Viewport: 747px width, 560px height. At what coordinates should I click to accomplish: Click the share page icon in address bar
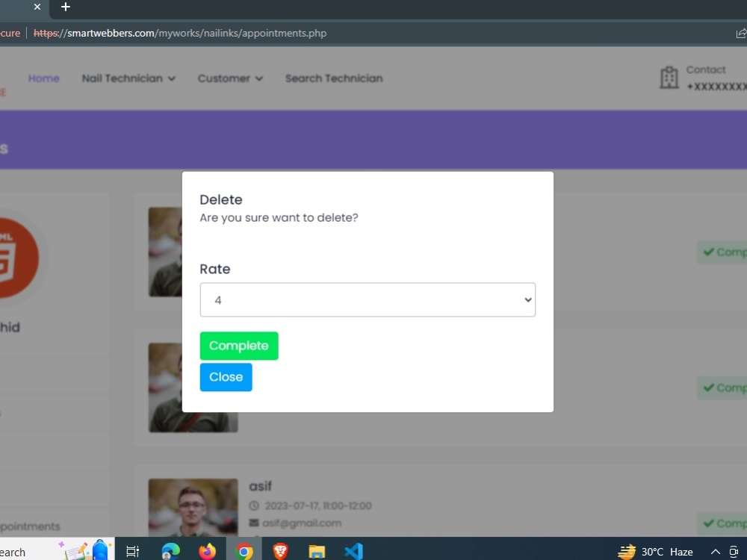[x=741, y=34]
